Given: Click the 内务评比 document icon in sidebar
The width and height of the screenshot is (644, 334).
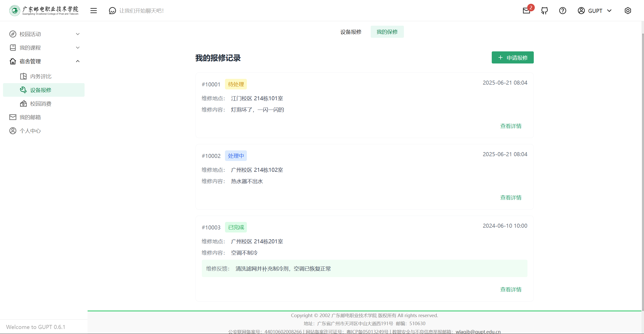Looking at the screenshot, I should tap(23, 76).
